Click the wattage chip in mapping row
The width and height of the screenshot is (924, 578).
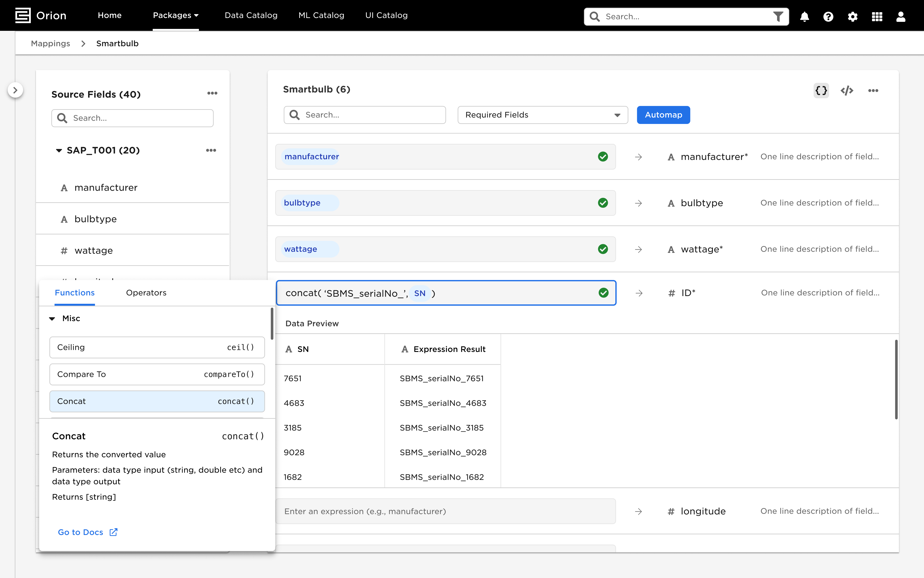pyautogui.click(x=310, y=249)
